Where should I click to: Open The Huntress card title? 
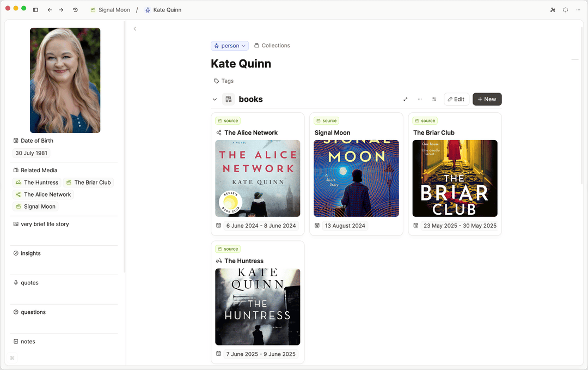pyautogui.click(x=244, y=261)
